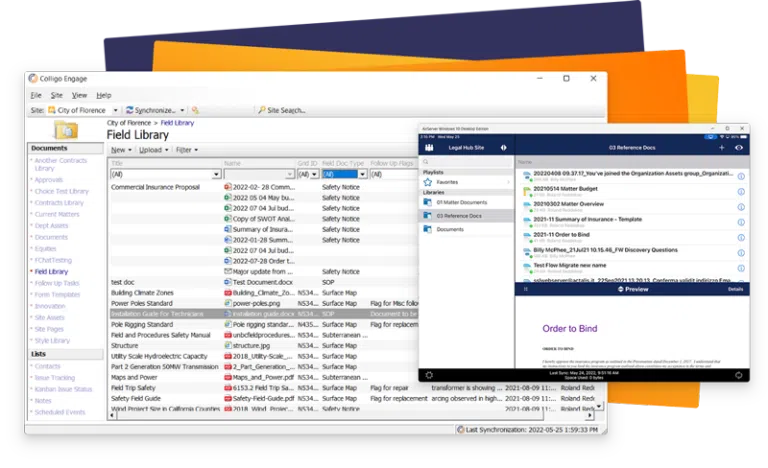Open Favorites playlist
Screen dimensions: 768x468
pos(466,182)
